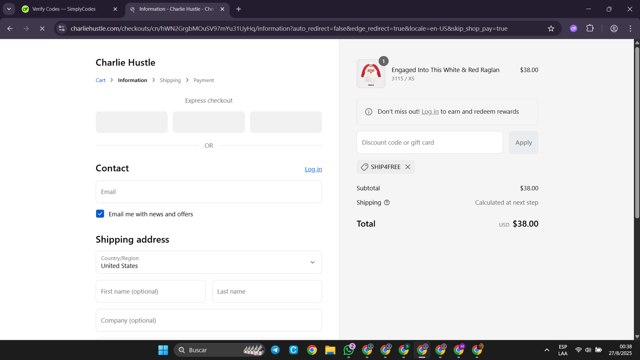640x360 pixels.
Task: Close the Charlie Hustle Information tab
Action: [x=222, y=9]
